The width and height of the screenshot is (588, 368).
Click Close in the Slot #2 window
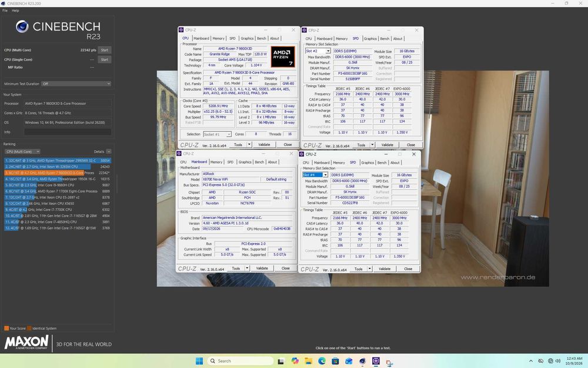(x=411, y=145)
